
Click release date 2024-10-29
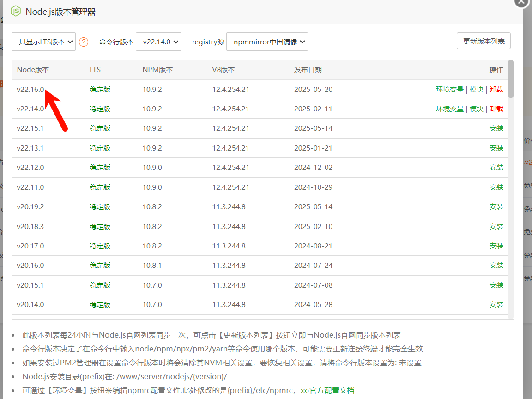pyautogui.click(x=313, y=187)
